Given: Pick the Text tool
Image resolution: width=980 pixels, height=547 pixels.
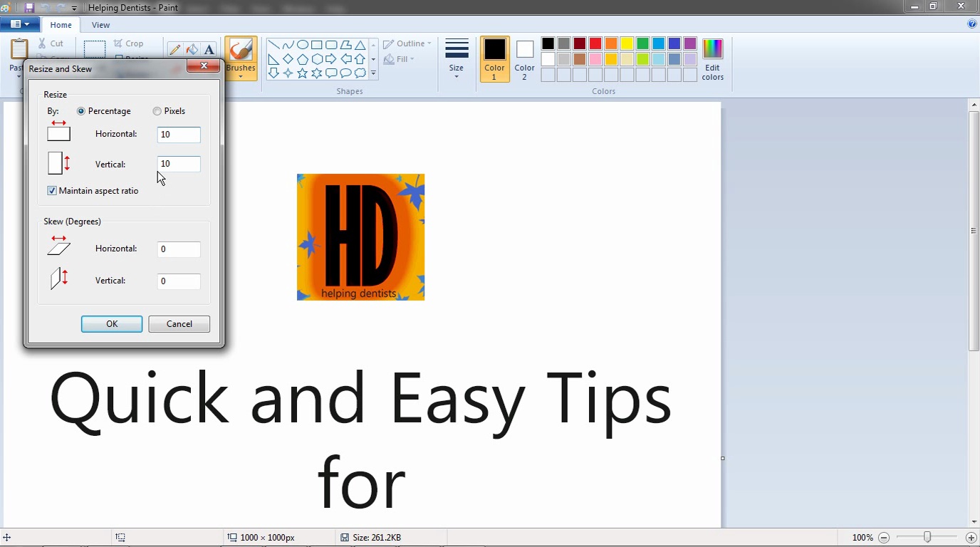Looking at the screenshot, I should [209, 48].
